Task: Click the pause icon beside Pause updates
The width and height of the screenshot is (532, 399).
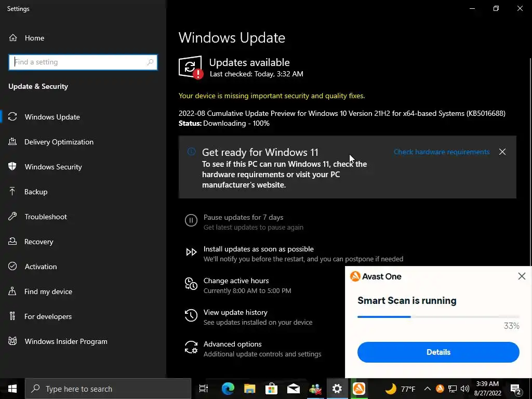Action: point(191,220)
